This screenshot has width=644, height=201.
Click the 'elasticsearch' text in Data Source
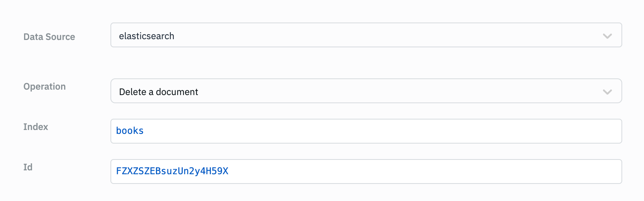tap(147, 36)
